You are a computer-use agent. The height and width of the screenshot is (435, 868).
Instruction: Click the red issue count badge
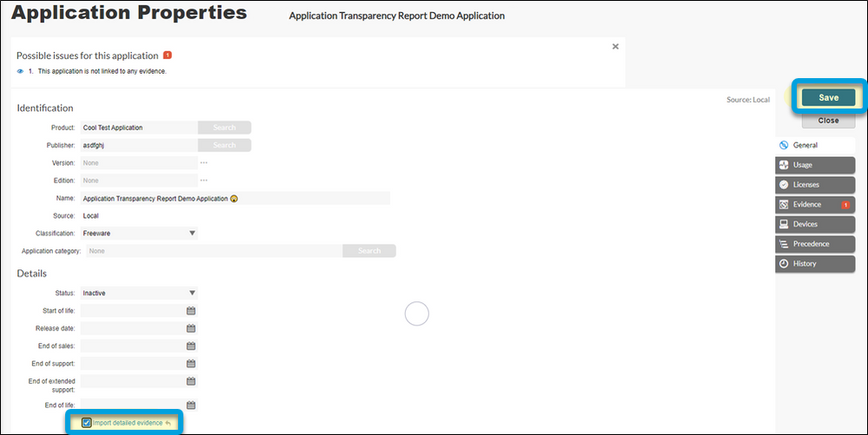coord(167,55)
